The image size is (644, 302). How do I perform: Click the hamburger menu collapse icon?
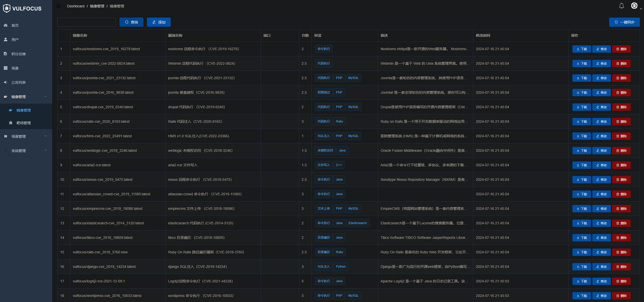59,6
